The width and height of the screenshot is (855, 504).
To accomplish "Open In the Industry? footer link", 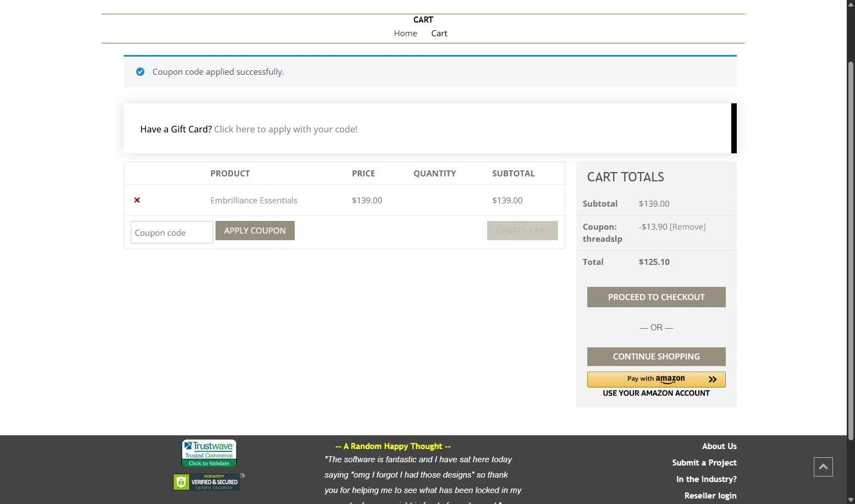I will 707,479.
